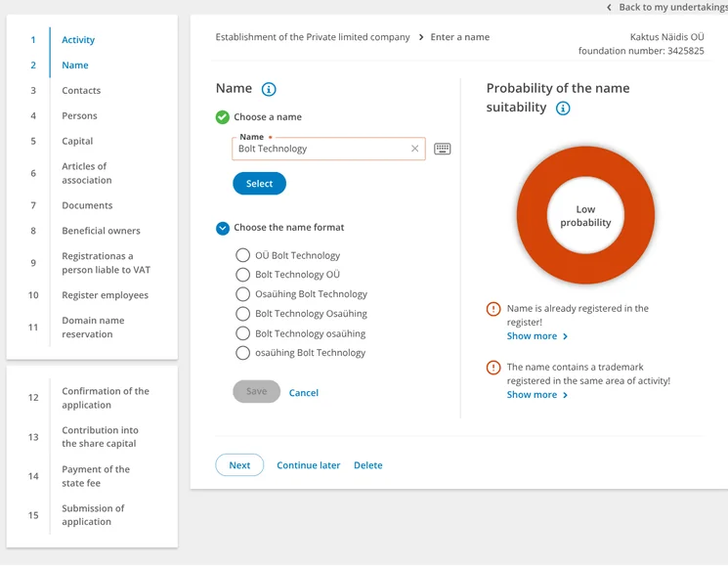Click the Low probability donut chart
This screenshot has width=728, height=568.
[585, 215]
